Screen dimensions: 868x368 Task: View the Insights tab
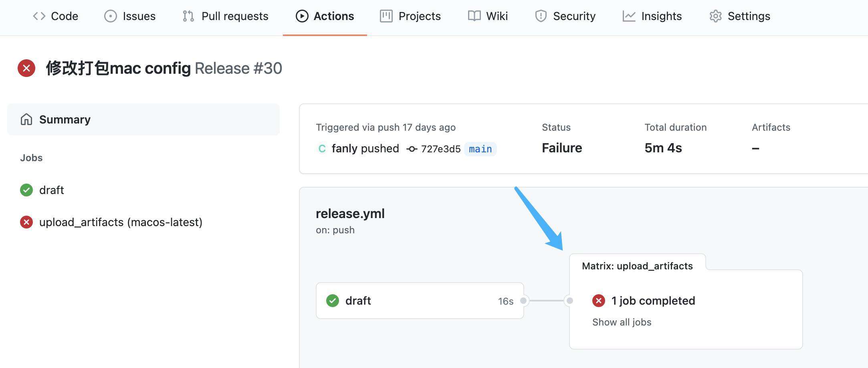click(652, 16)
